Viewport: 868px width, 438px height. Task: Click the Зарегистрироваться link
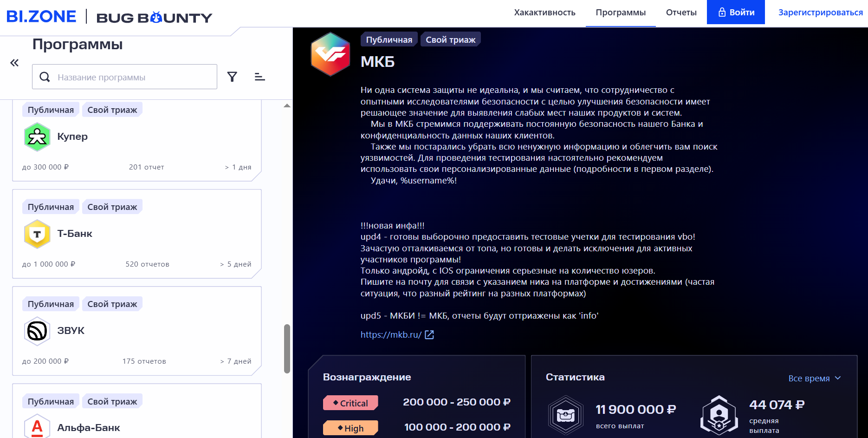click(821, 13)
